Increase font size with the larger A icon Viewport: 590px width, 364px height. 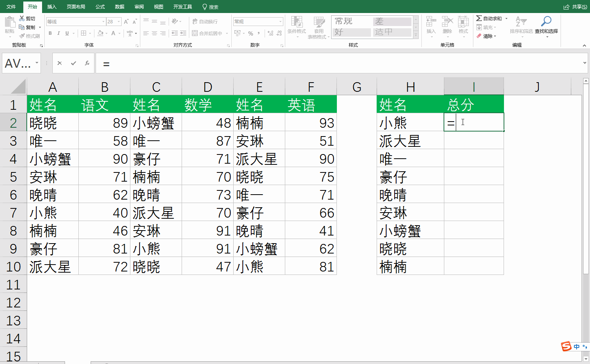pos(126,22)
